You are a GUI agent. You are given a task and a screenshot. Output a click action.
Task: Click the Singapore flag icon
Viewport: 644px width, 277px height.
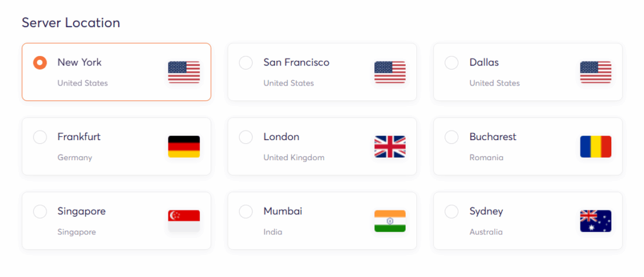click(x=184, y=220)
